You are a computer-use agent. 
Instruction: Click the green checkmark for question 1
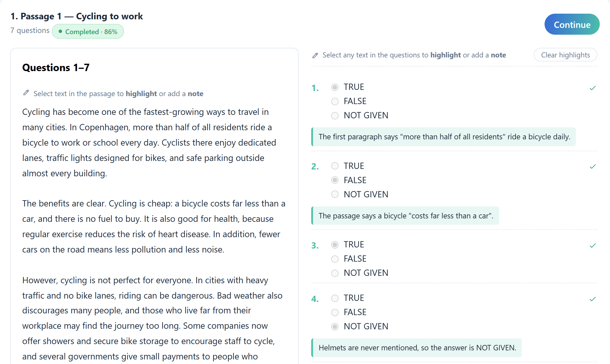[x=593, y=88]
